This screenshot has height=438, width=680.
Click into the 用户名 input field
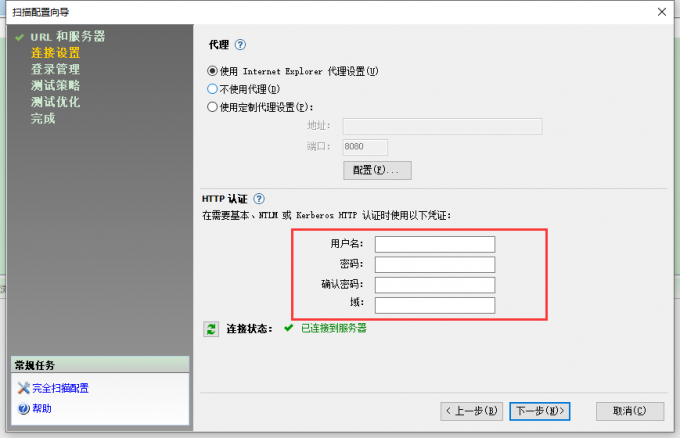(435, 244)
